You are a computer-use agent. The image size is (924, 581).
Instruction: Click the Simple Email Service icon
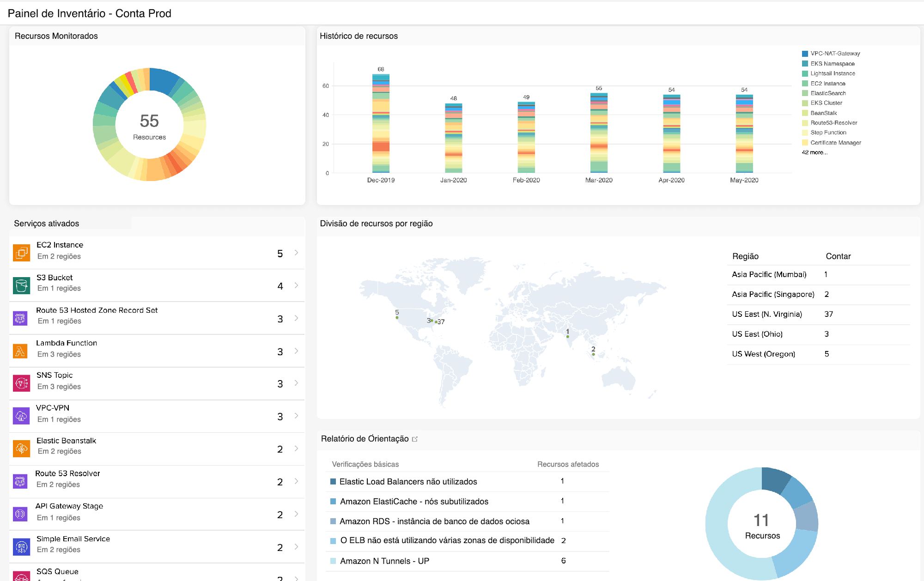tap(21, 546)
